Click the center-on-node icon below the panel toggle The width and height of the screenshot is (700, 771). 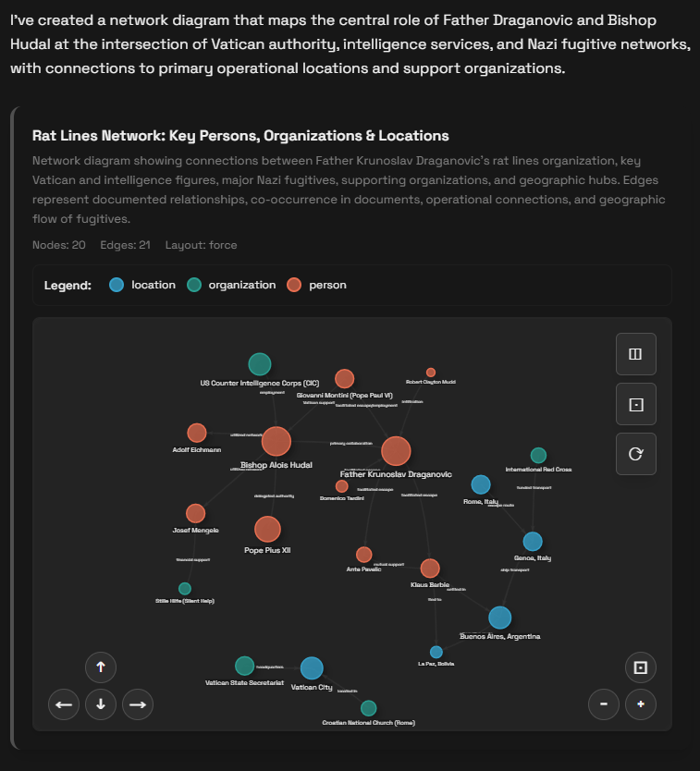tap(635, 404)
